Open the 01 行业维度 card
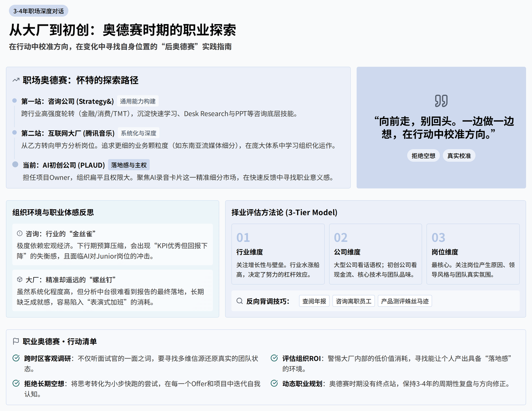 point(278,254)
